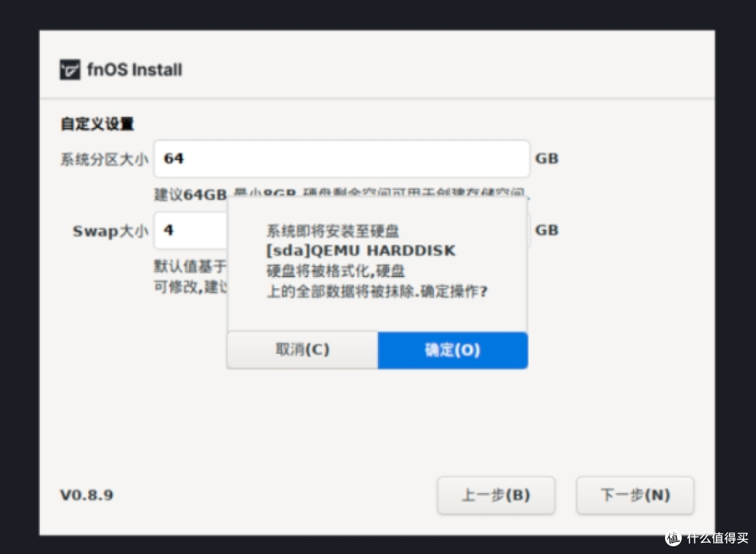Click the 建议64GB hint text
756x554 pixels.
[x=190, y=194]
